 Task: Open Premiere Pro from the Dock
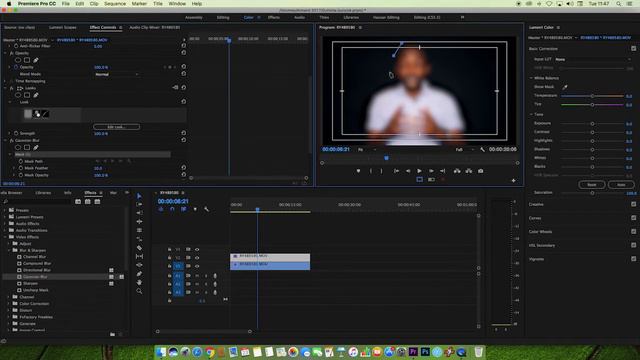tap(413, 352)
